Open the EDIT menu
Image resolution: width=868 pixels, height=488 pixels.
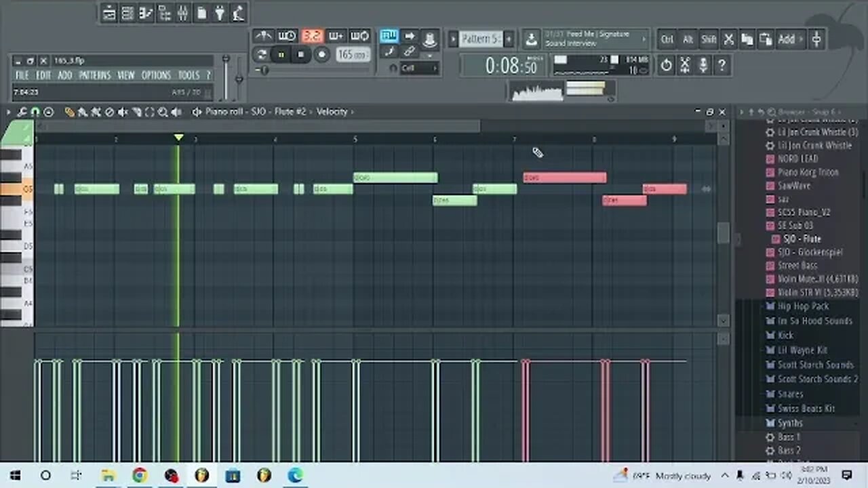tap(43, 75)
